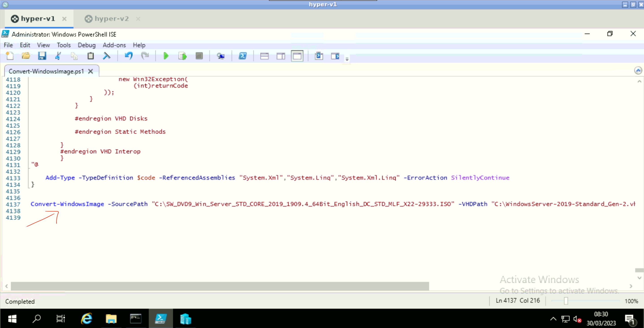Open the View menu
Screen dimensions: 644x328
tap(43, 45)
